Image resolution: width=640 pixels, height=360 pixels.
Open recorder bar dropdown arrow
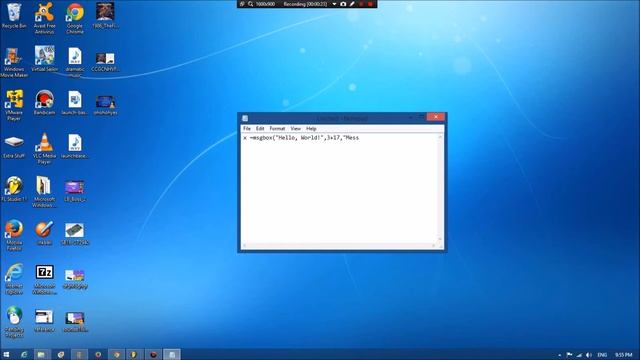tap(334, 4)
